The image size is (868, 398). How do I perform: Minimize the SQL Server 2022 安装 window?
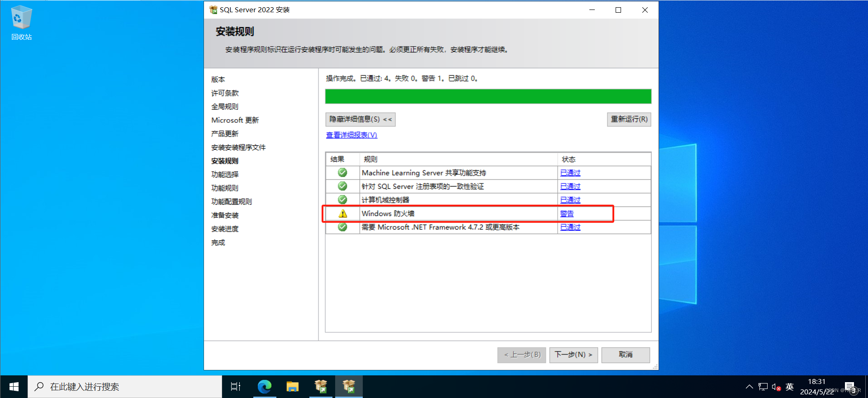pos(592,10)
